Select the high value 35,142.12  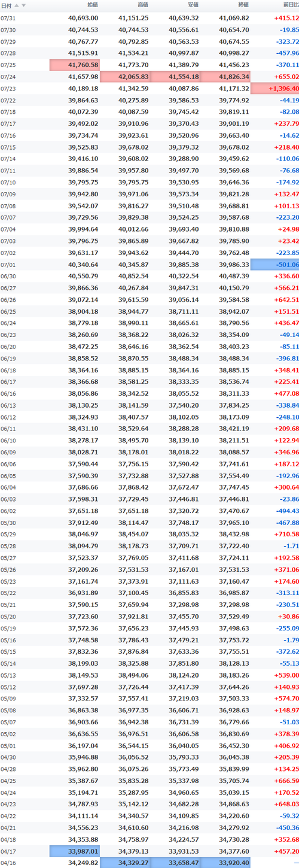(133, 804)
